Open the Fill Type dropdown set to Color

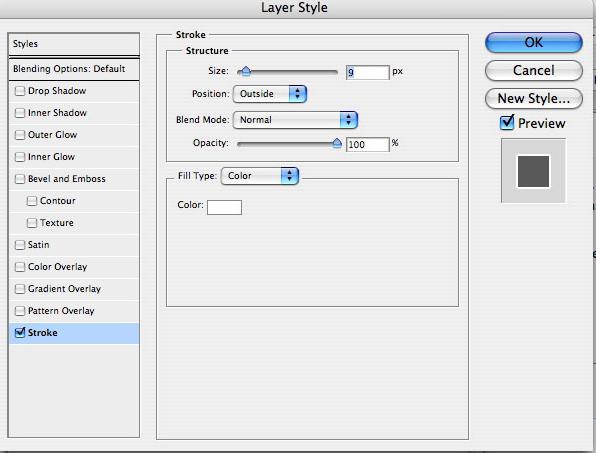[x=260, y=176]
